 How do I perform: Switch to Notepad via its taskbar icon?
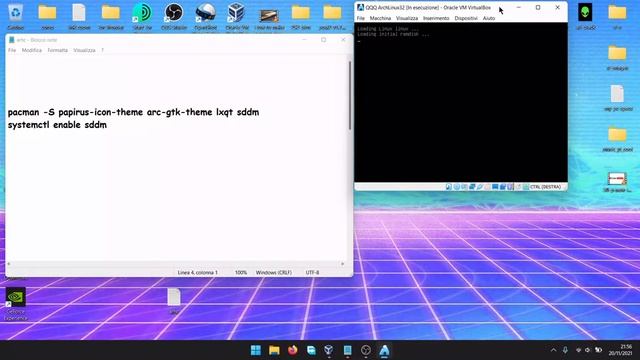347,350
